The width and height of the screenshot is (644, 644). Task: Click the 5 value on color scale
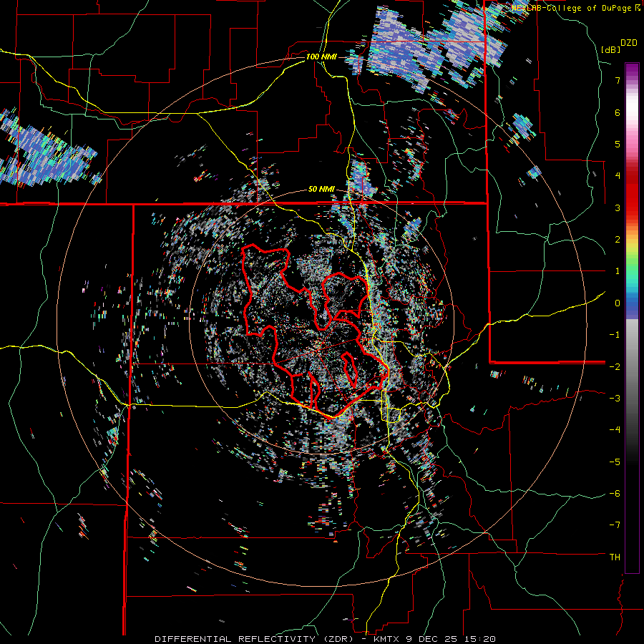pos(618,144)
